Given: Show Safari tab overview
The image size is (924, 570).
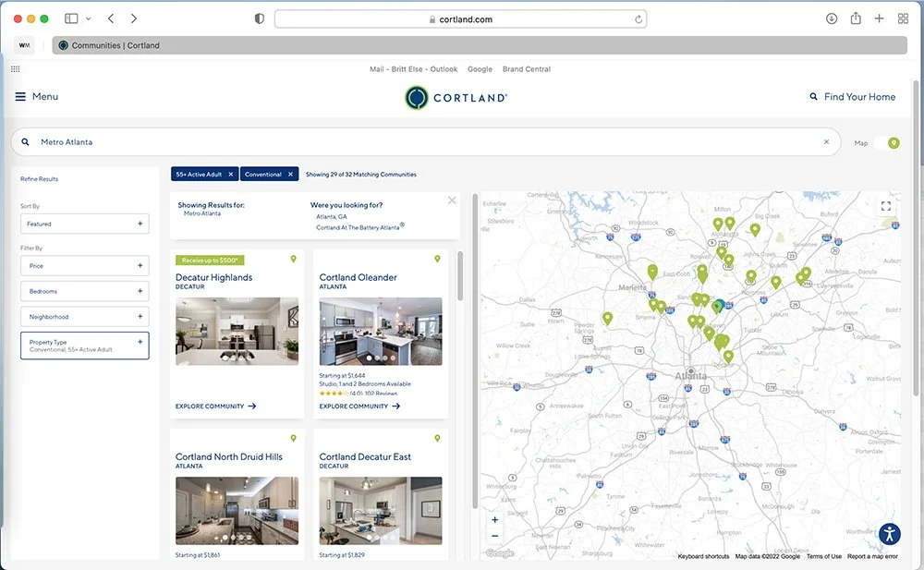Looking at the screenshot, I should pyautogui.click(x=903, y=18).
